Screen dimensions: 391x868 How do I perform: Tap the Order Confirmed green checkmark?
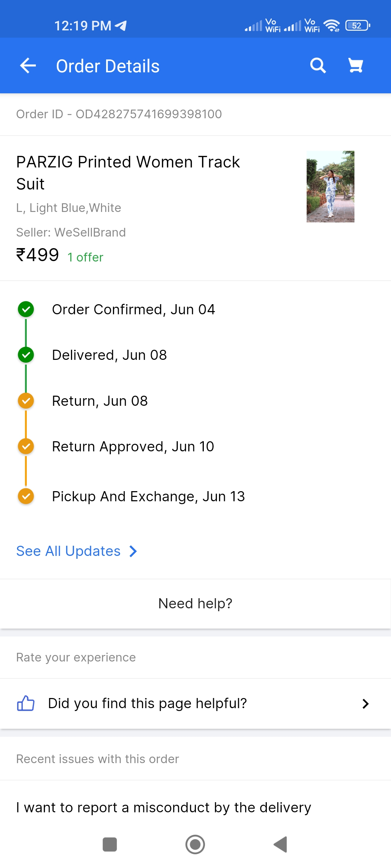pos(26,310)
